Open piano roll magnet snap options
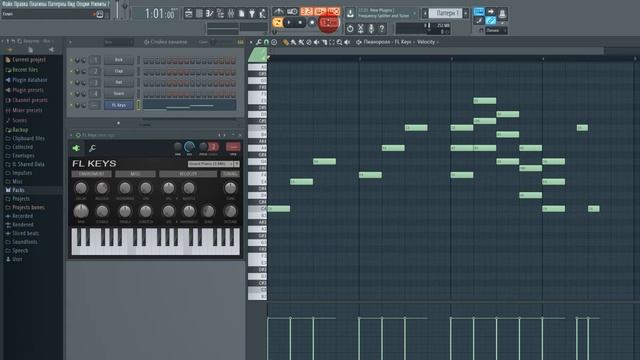This screenshot has height=360, width=640. [266, 42]
